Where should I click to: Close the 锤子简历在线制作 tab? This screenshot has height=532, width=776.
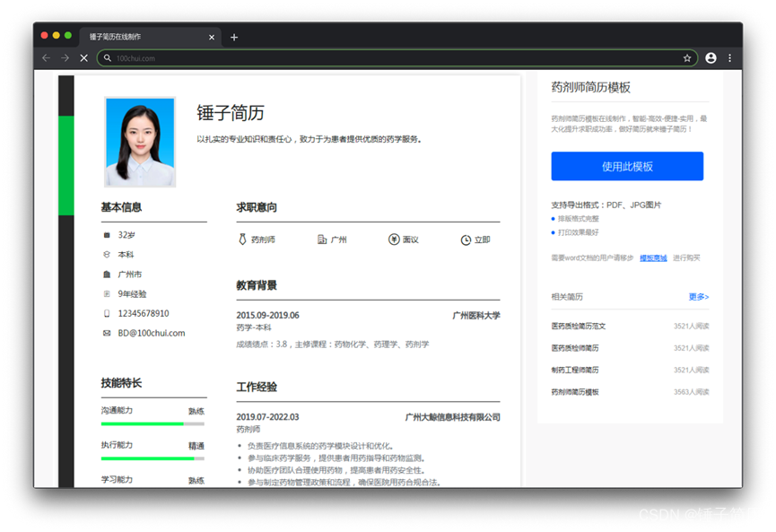pos(212,37)
